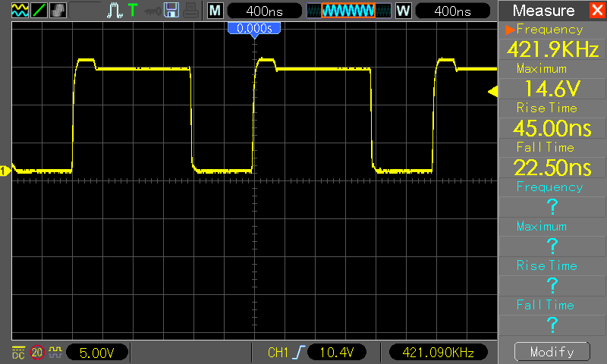Click the green T trigger status icon

(x=132, y=10)
